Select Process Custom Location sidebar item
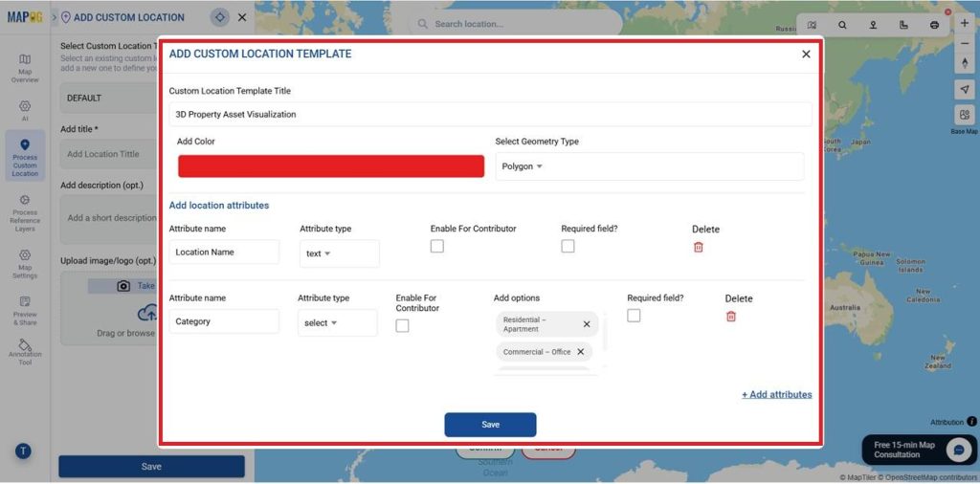980x484 pixels. coord(25,156)
